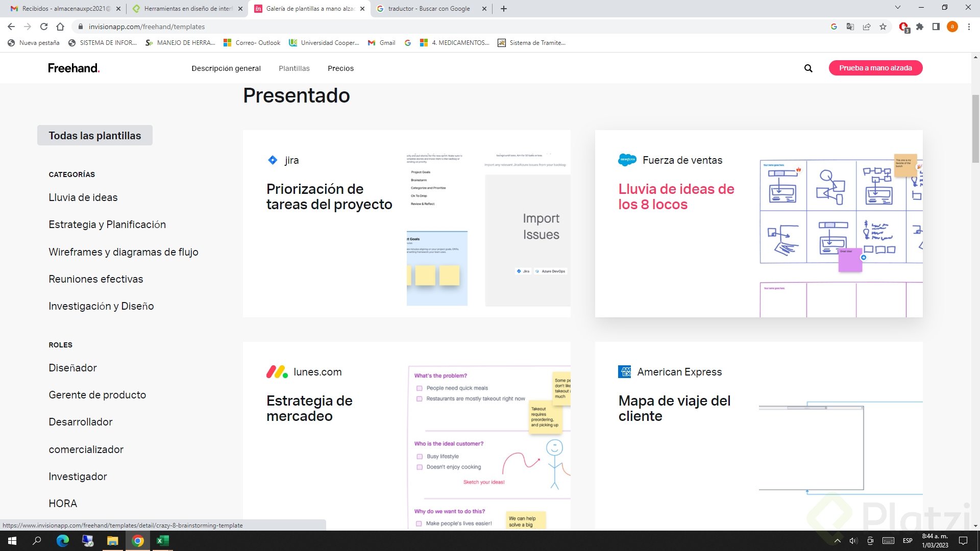Open the ESP keyboard language selector
This screenshot has width=980, height=551.
pos(908,541)
